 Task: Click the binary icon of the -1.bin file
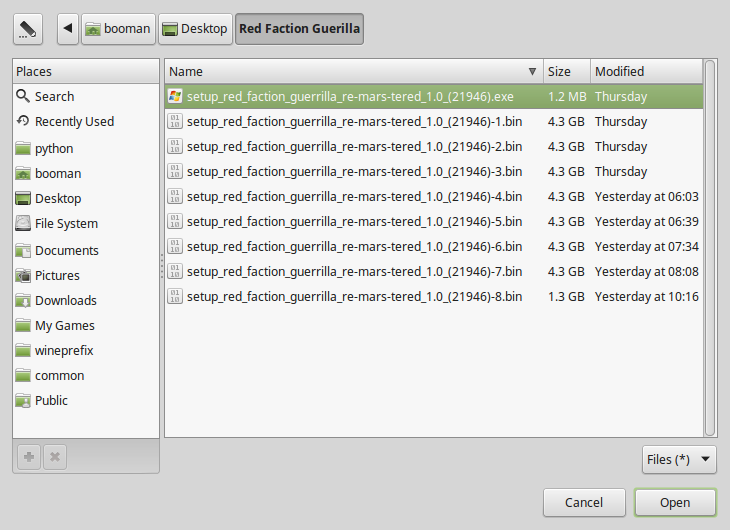coord(175,121)
